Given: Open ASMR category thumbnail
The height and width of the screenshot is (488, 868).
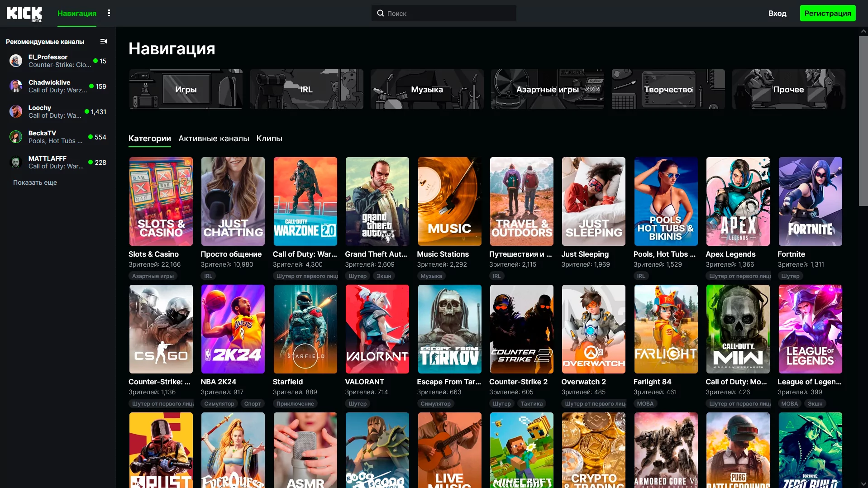Looking at the screenshot, I should pos(305,450).
